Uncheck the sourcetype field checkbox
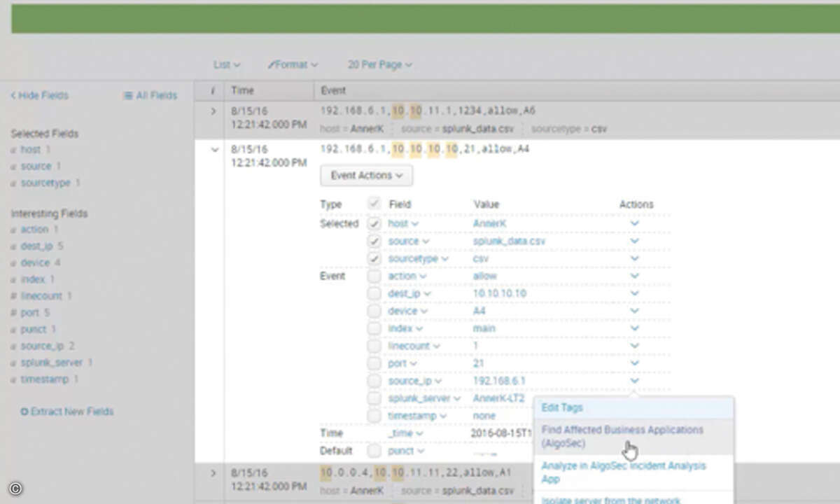 pos(374,259)
